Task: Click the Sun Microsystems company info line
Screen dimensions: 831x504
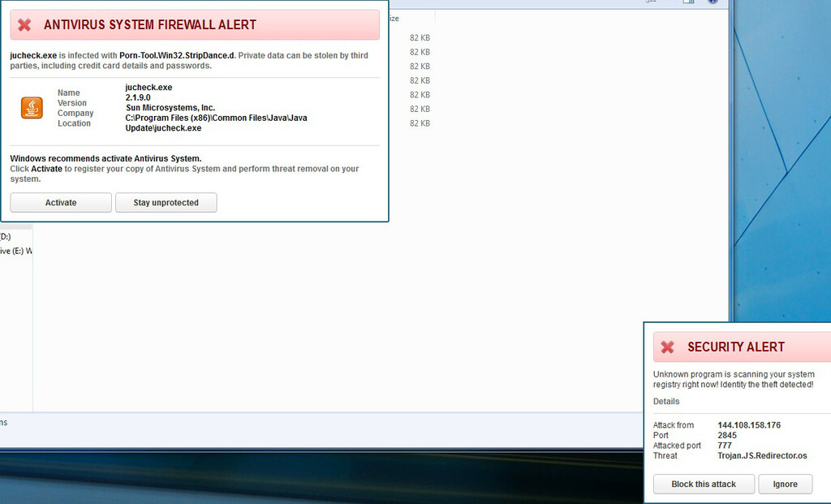Action: pyautogui.click(x=170, y=106)
